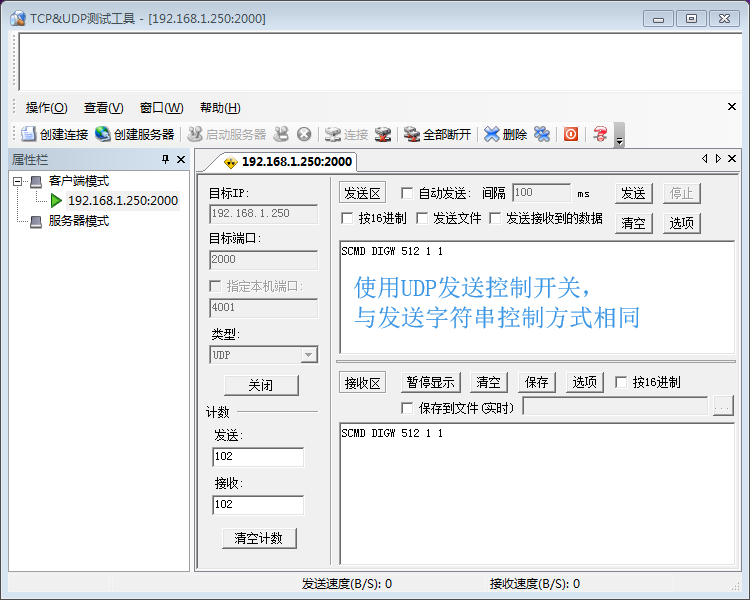This screenshot has width=750, height=600.
Task: Open the 帮助(H) menu
Action: tap(220, 108)
